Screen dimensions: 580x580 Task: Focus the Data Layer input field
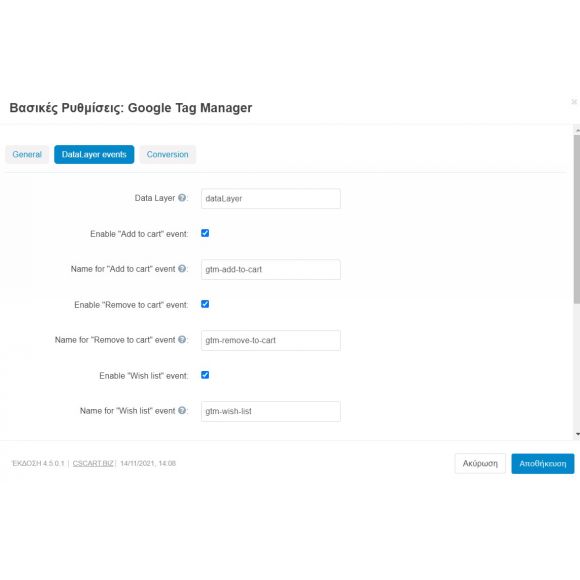pyautogui.click(x=271, y=199)
